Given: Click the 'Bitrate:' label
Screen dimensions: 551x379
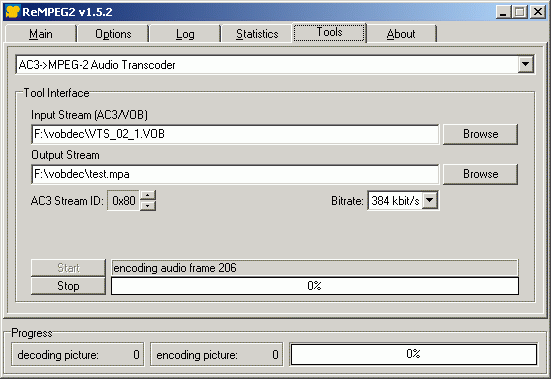Looking at the screenshot, I should tap(347, 201).
